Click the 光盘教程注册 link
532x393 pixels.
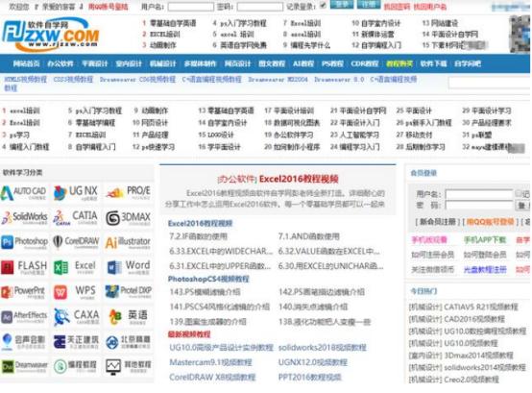click(x=485, y=269)
